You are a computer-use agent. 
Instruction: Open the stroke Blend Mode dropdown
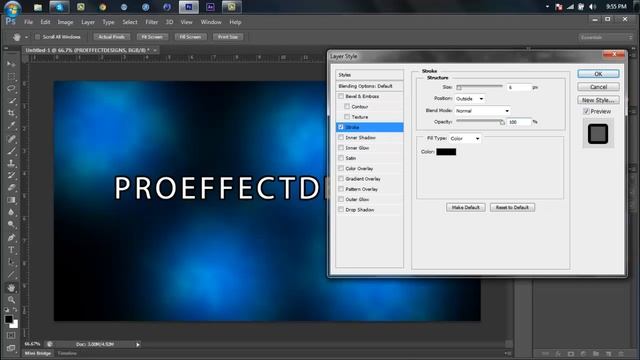(483, 111)
